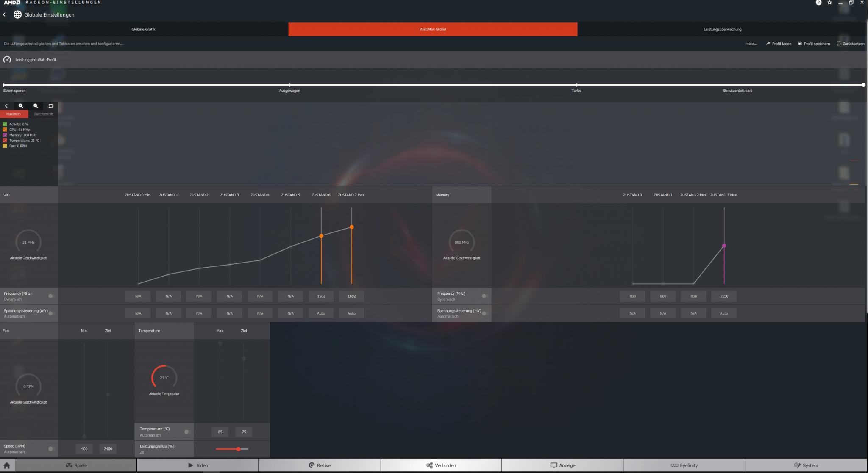The height and width of the screenshot is (473, 868).
Task: Toggle Temperature automatic switch
Action: coord(187,432)
